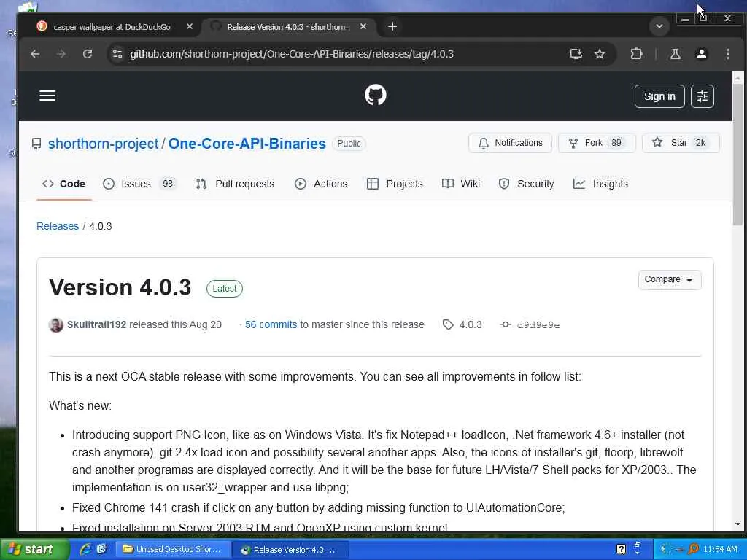The height and width of the screenshot is (560, 747).
Task: Click the Notifications bell button
Action: pos(510,143)
